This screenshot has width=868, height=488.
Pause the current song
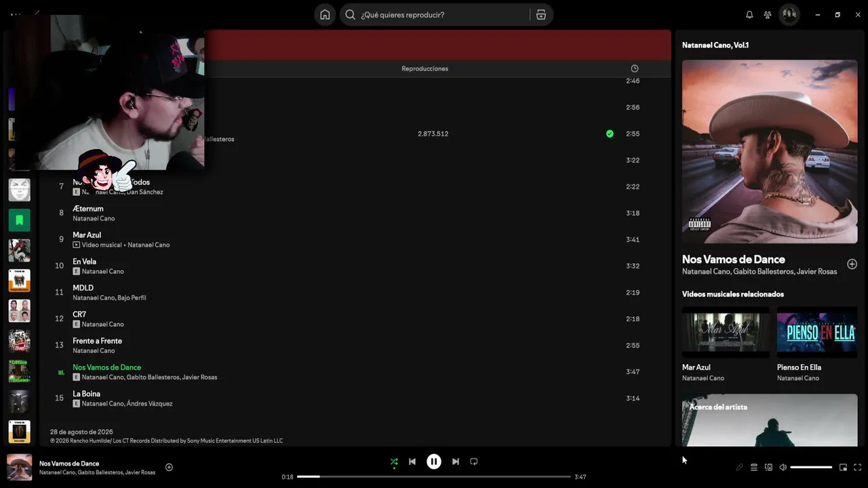pyautogui.click(x=434, y=462)
